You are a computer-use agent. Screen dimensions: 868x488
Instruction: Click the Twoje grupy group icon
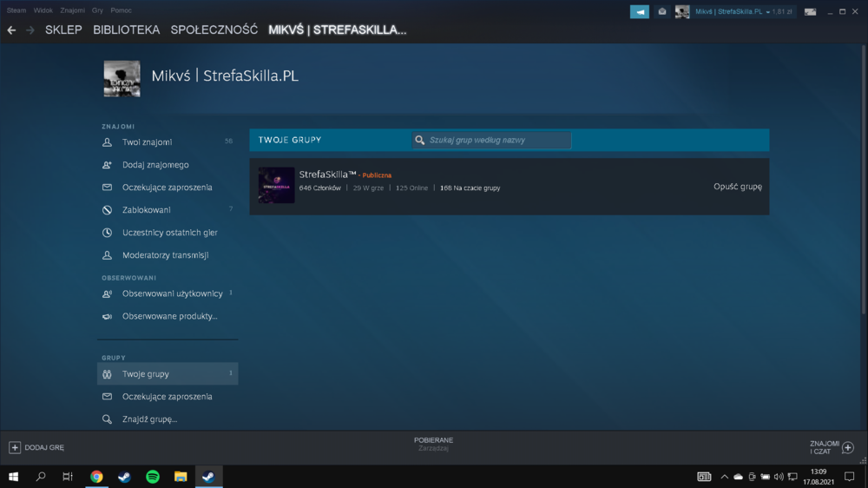(107, 374)
